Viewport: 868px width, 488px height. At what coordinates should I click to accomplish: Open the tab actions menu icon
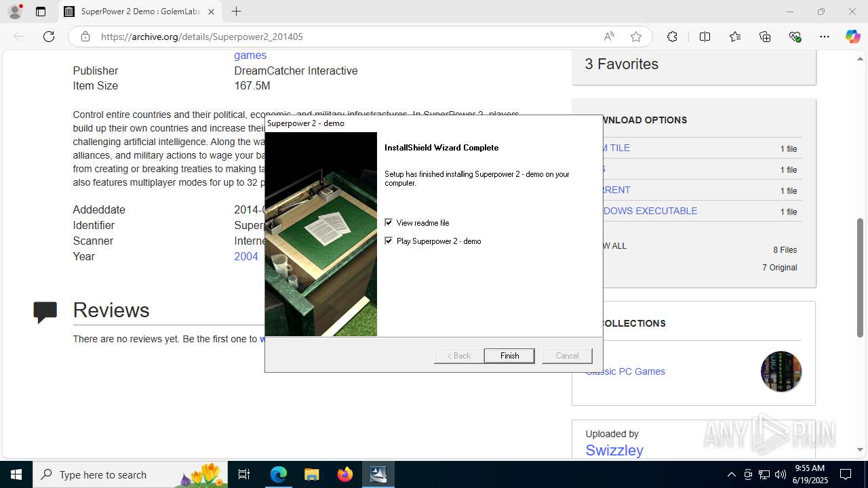pyautogui.click(x=41, y=12)
